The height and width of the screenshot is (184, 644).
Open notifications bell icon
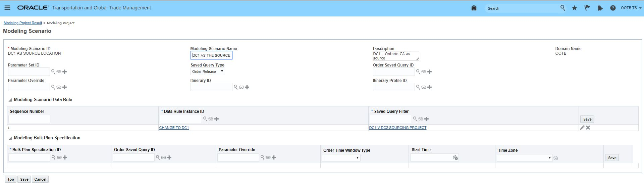click(x=600, y=8)
